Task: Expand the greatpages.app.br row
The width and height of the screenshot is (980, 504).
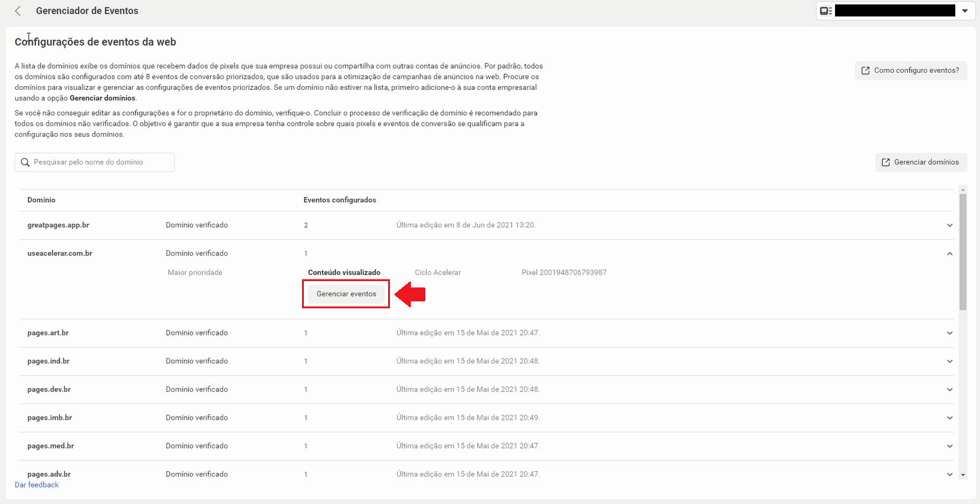Action: point(950,225)
